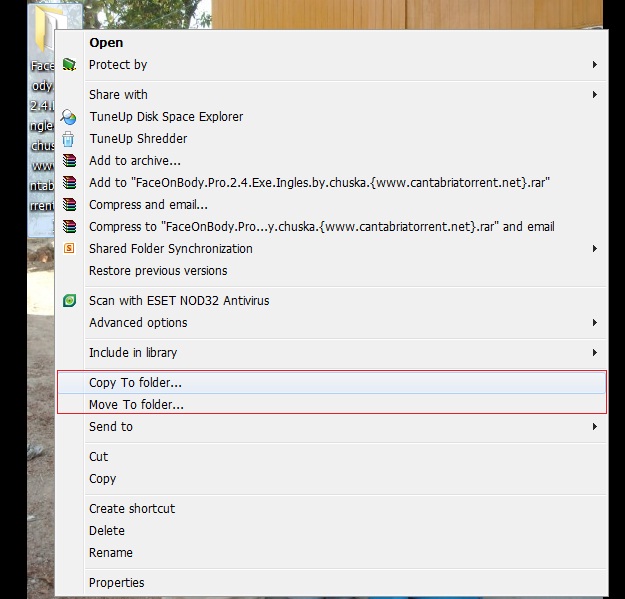625x599 pixels.
Task: Click WinRAR icon beside Compress to rar and email
Action: pyautogui.click(x=69, y=226)
